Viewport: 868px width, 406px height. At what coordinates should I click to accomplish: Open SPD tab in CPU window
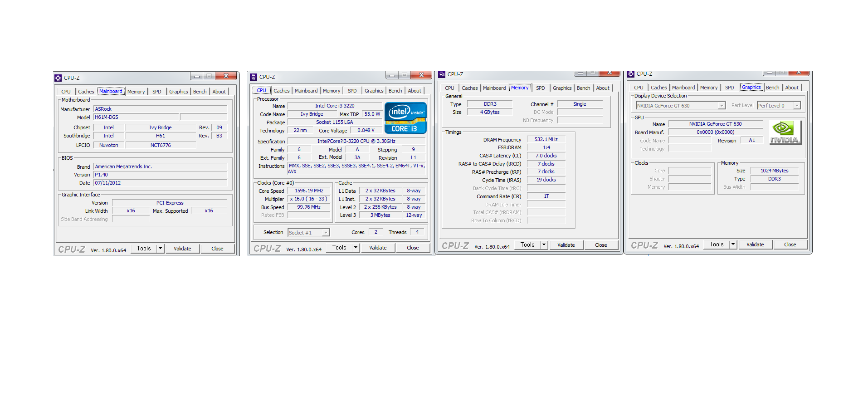click(x=352, y=91)
